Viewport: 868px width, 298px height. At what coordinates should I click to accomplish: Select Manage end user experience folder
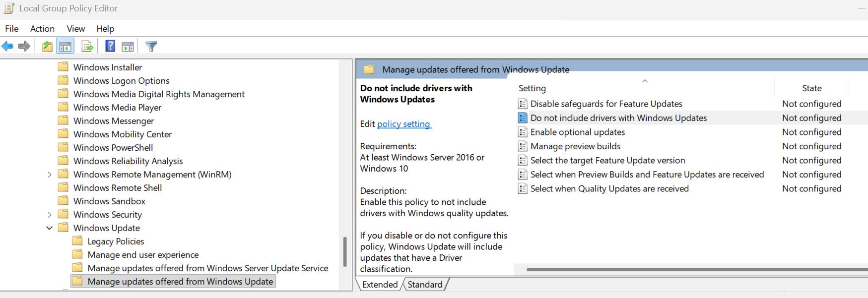[x=143, y=254]
